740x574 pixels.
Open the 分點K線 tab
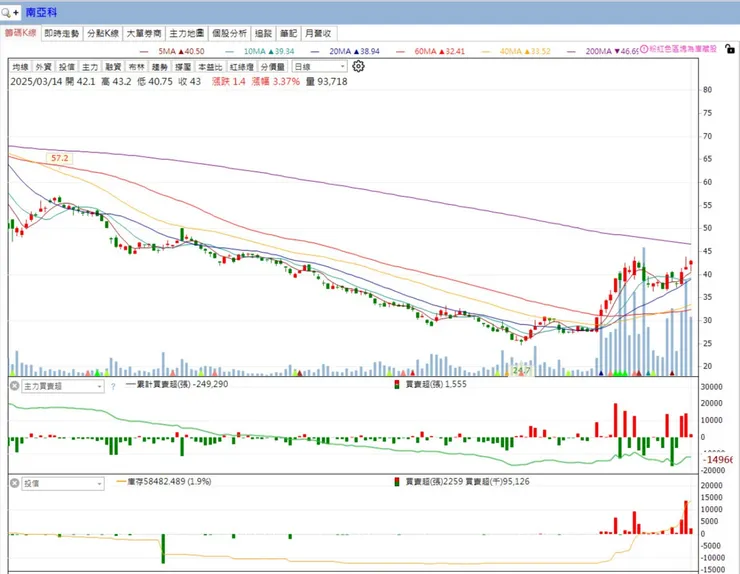103,33
